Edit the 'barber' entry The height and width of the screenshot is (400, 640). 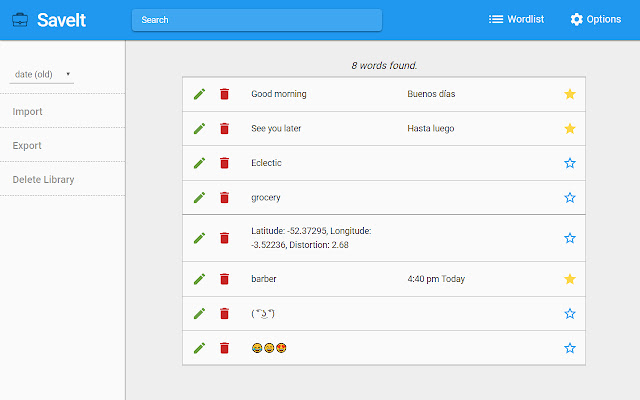(199, 279)
